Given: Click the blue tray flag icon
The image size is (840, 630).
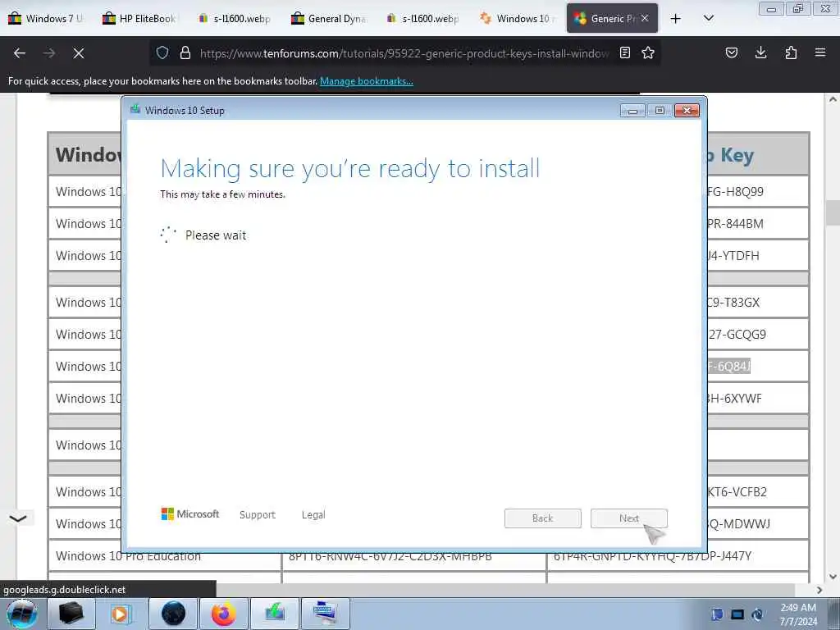Looking at the screenshot, I should 717,614.
